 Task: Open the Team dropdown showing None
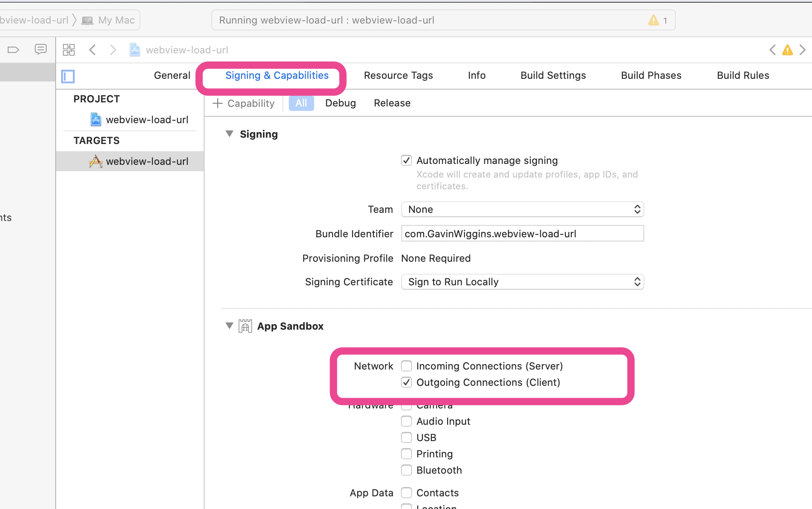(522, 209)
